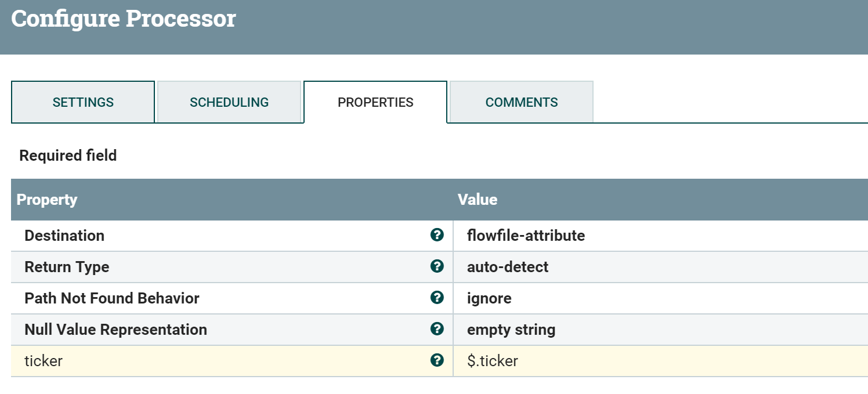Open the help icon for the ticker property

tap(436, 360)
